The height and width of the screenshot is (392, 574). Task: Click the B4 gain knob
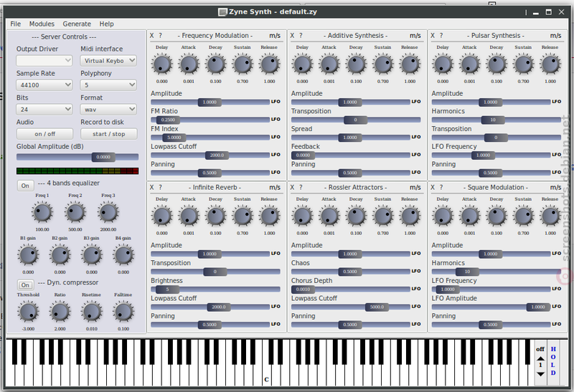coord(123,255)
